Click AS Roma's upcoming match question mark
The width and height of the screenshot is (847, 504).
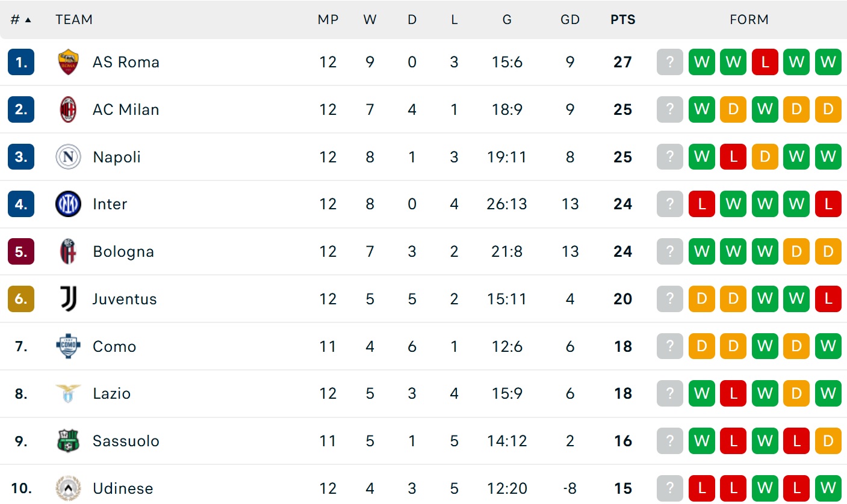click(670, 62)
